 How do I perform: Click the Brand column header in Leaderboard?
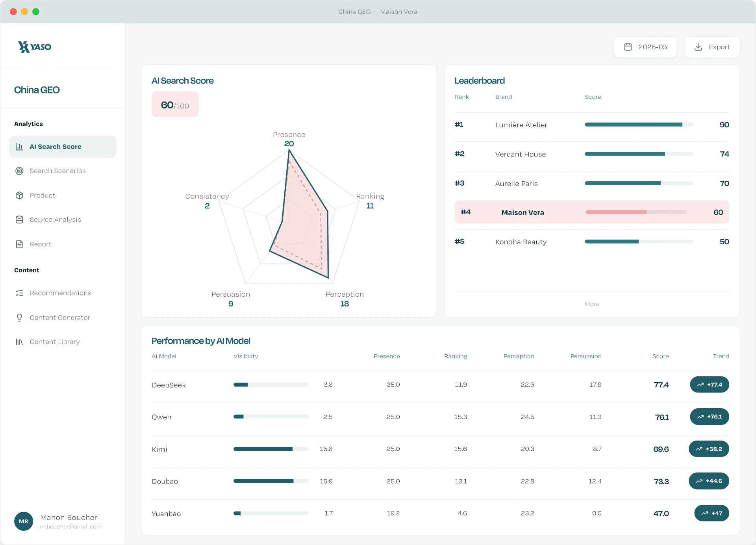(x=504, y=97)
